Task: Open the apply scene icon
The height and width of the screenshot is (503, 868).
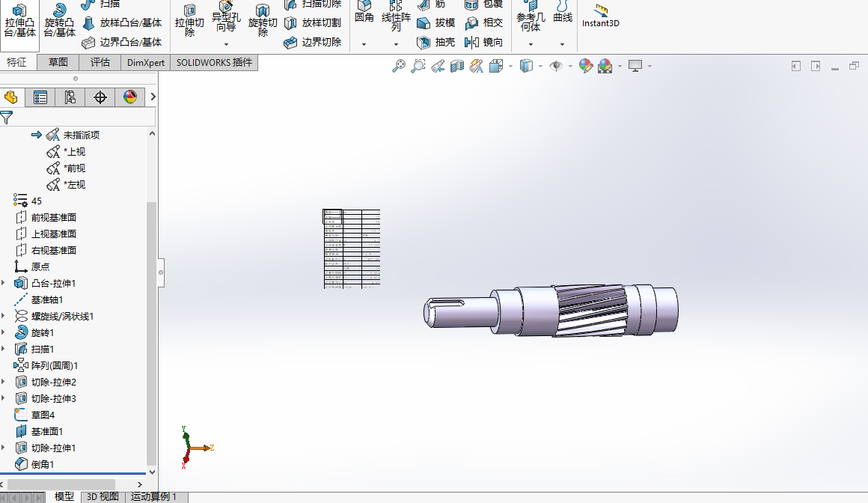Action: coord(605,67)
